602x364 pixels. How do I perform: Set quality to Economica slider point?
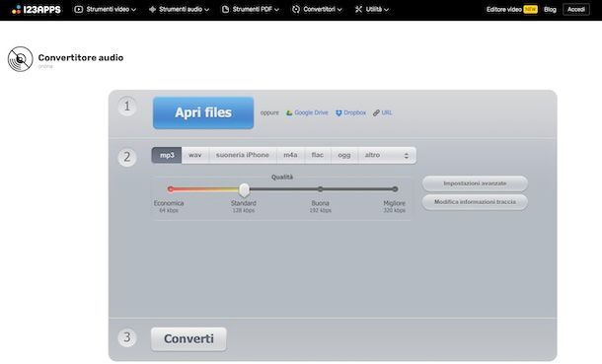(x=171, y=189)
